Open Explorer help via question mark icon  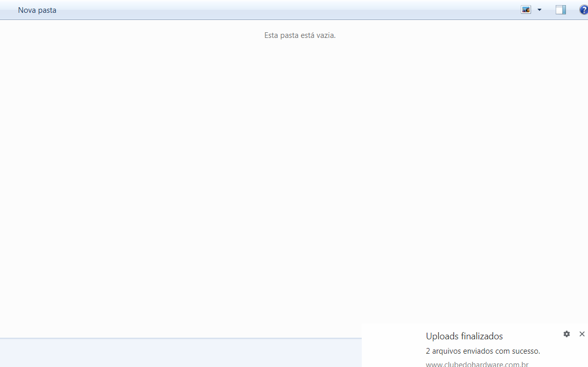584,10
